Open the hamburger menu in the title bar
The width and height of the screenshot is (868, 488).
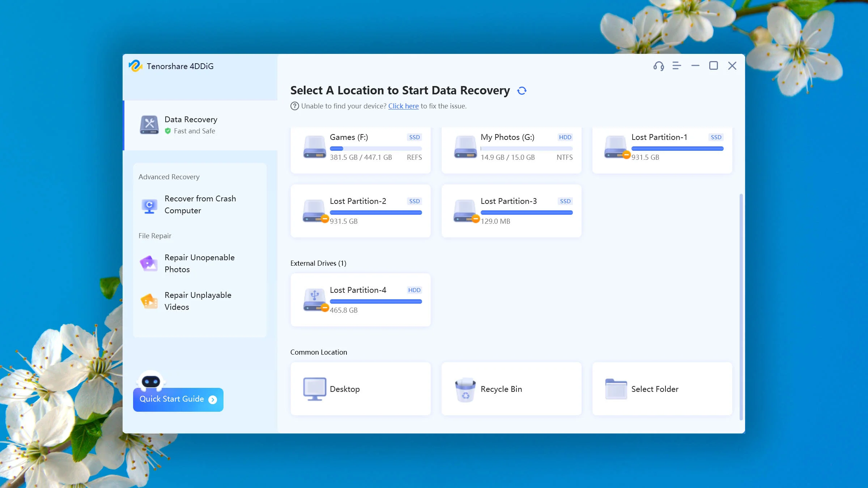tap(676, 66)
